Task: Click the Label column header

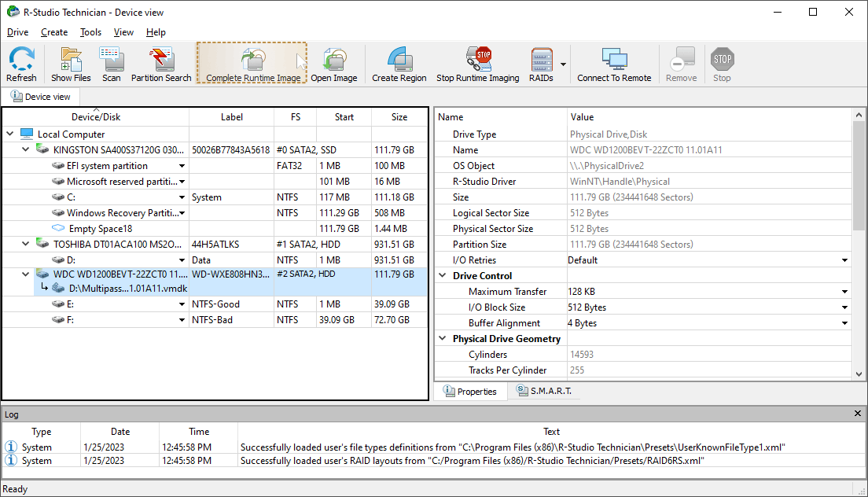Action: (x=231, y=116)
